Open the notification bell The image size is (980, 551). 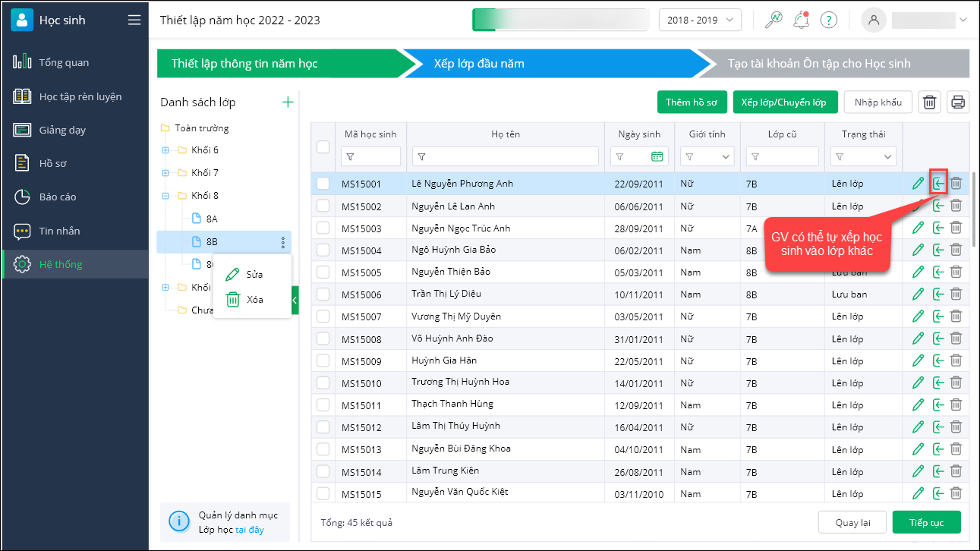(x=801, y=20)
